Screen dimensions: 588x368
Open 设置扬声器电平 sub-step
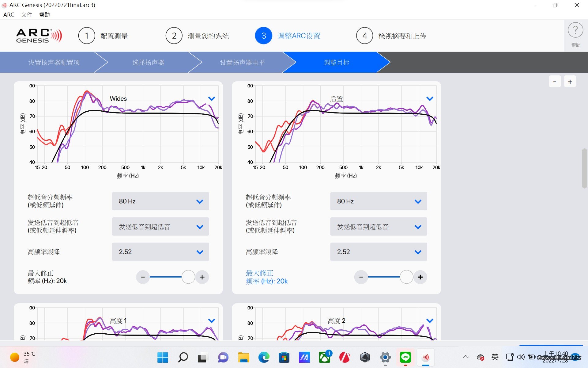242,62
